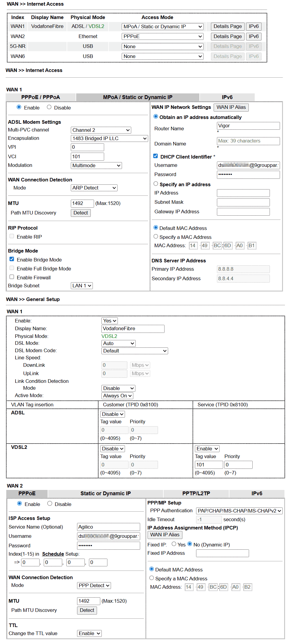Click the VPI input field

click(x=87, y=147)
